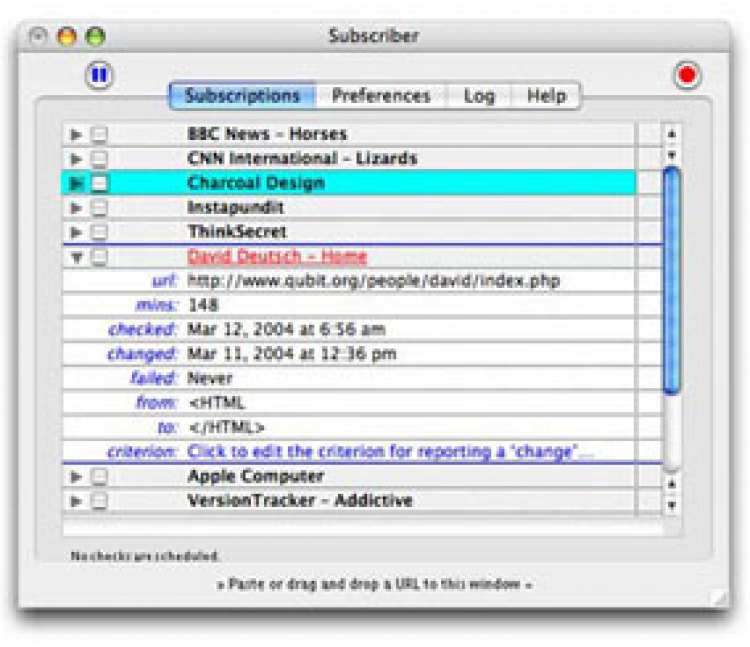750x647 pixels.
Task: Click the checked date Mar 12, 2004
Action: coord(286,329)
